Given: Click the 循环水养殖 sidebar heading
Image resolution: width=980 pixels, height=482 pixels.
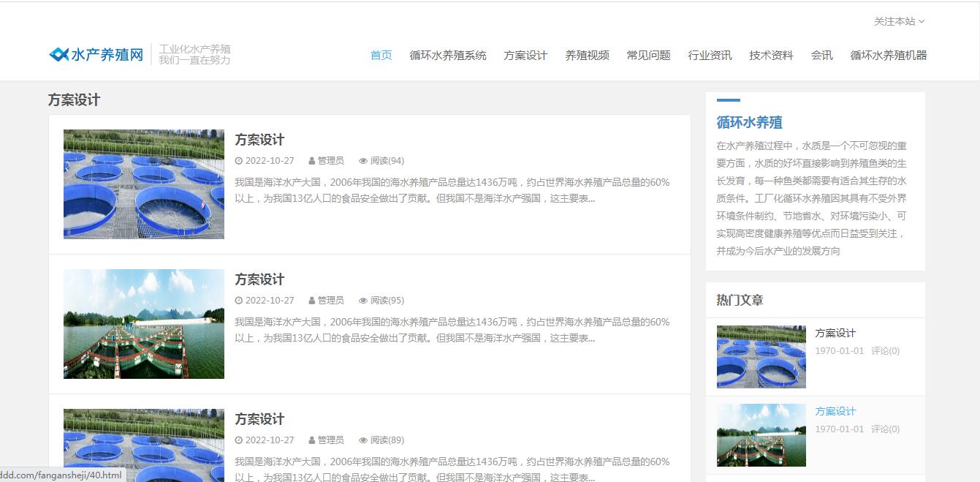Looking at the screenshot, I should click(749, 122).
